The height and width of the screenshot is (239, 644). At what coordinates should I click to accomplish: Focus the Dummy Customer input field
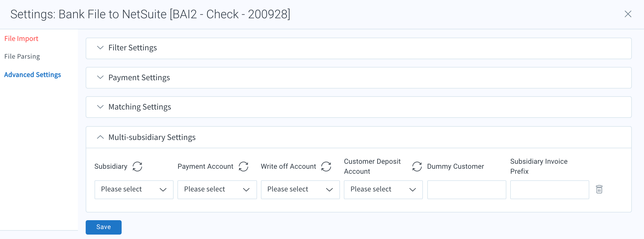click(x=467, y=189)
